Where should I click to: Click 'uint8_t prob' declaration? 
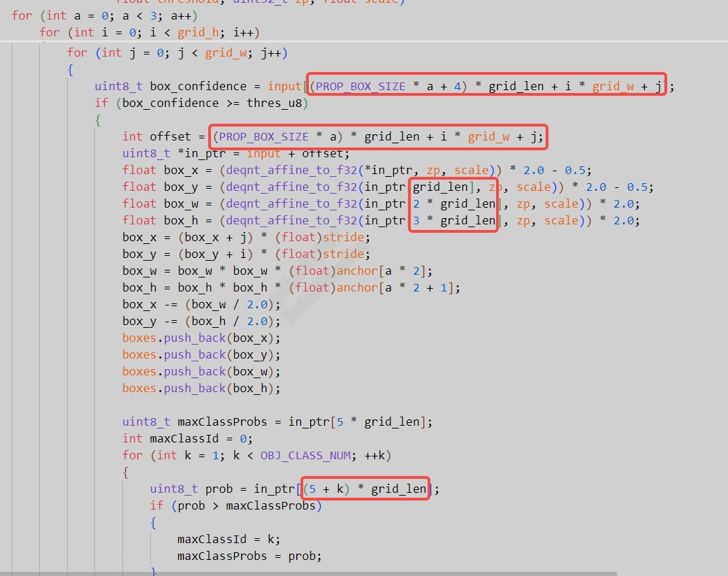coord(191,489)
